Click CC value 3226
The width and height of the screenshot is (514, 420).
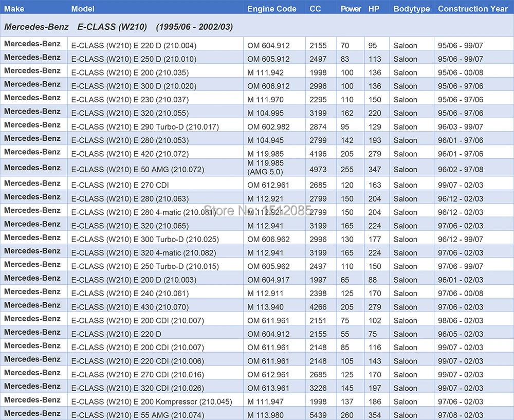pyautogui.click(x=318, y=388)
